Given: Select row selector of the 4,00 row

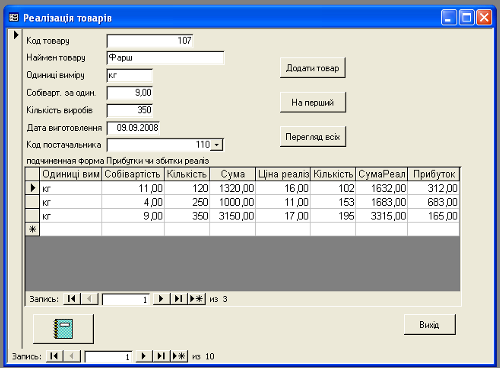Looking at the screenshot, I should click(32, 202).
